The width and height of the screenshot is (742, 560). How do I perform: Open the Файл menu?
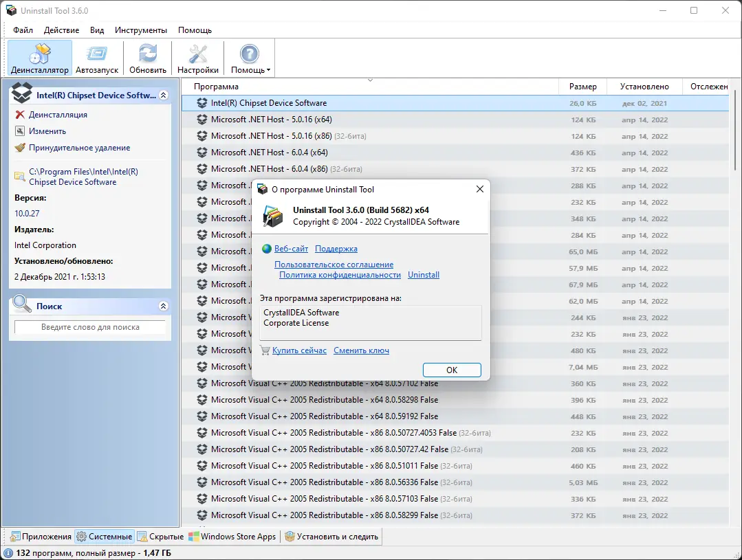(23, 30)
